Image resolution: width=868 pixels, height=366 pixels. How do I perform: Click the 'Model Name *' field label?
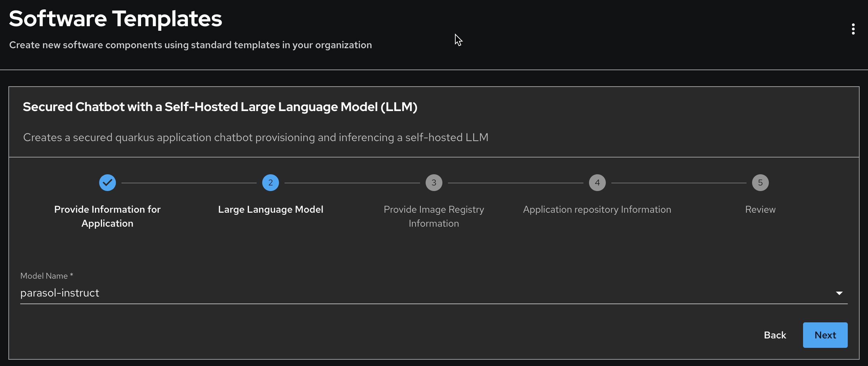46,276
